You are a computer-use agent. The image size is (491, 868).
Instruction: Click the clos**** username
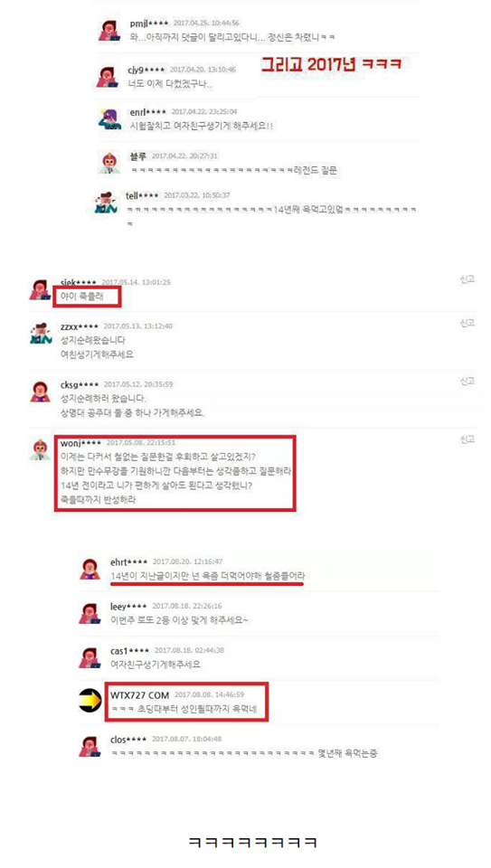tap(127, 740)
